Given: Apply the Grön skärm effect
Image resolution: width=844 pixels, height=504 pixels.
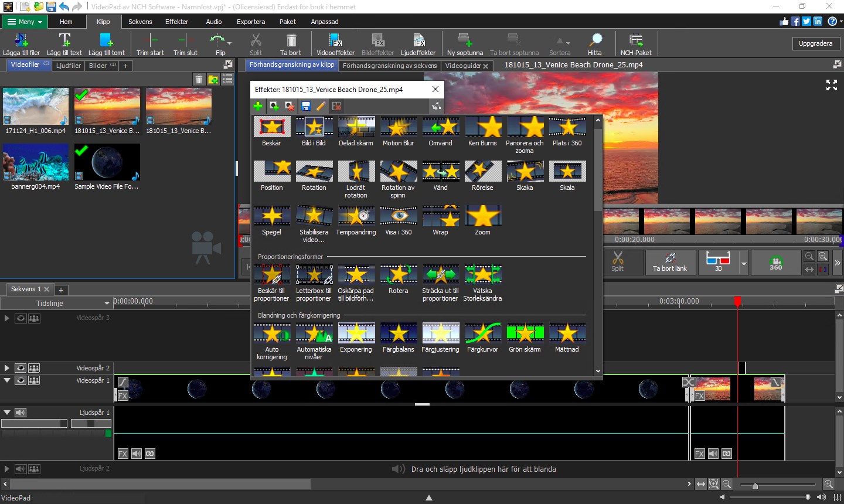Looking at the screenshot, I should 525,338.
